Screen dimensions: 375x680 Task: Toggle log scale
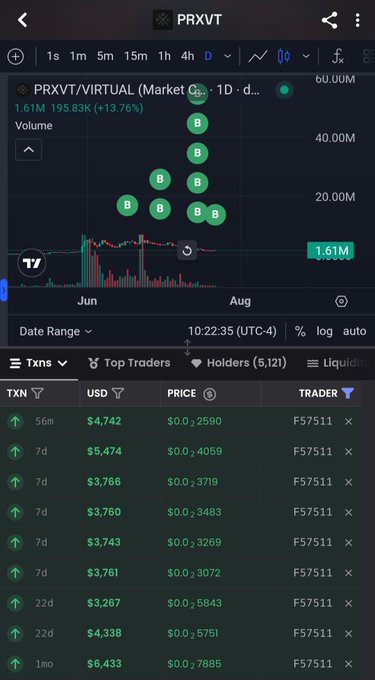[324, 331]
